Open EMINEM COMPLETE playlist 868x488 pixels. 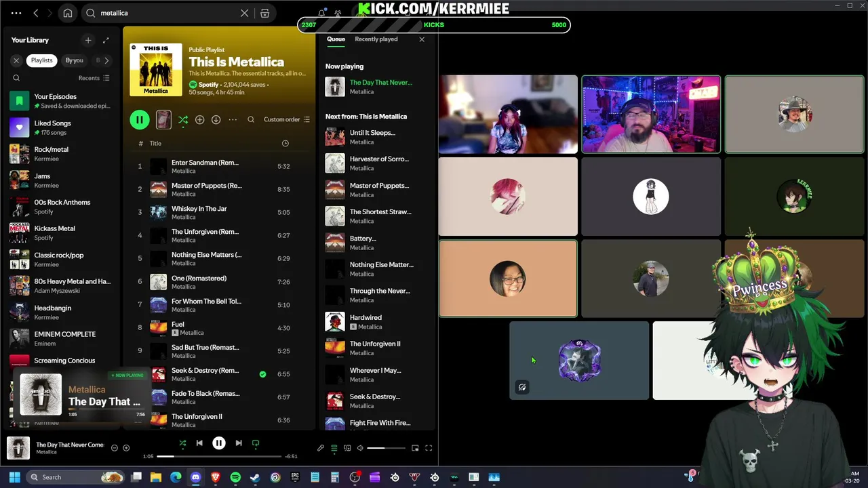click(62, 338)
